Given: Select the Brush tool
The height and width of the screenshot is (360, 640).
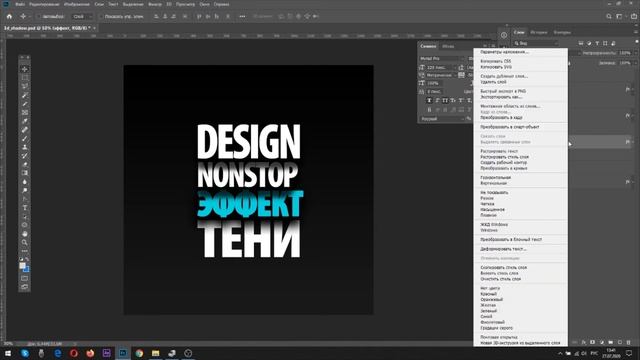Looking at the screenshot, I should click(x=24, y=138).
